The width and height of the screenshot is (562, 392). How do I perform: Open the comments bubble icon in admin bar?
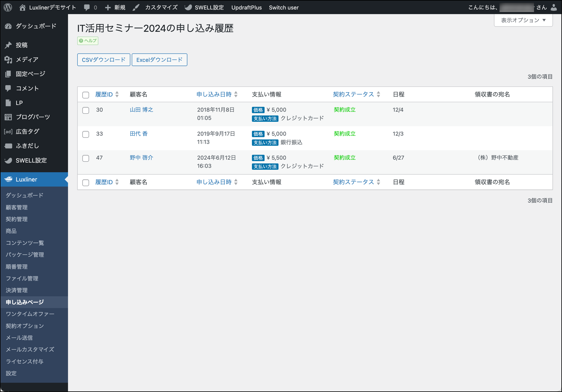pyautogui.click(x=87, y=8)
